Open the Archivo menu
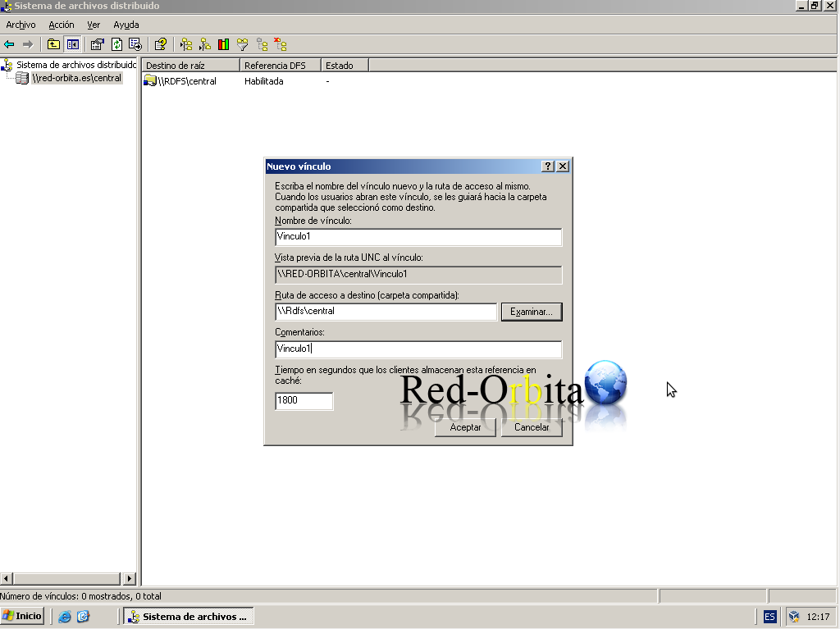 pyautogui.click(x=21, y=25)
